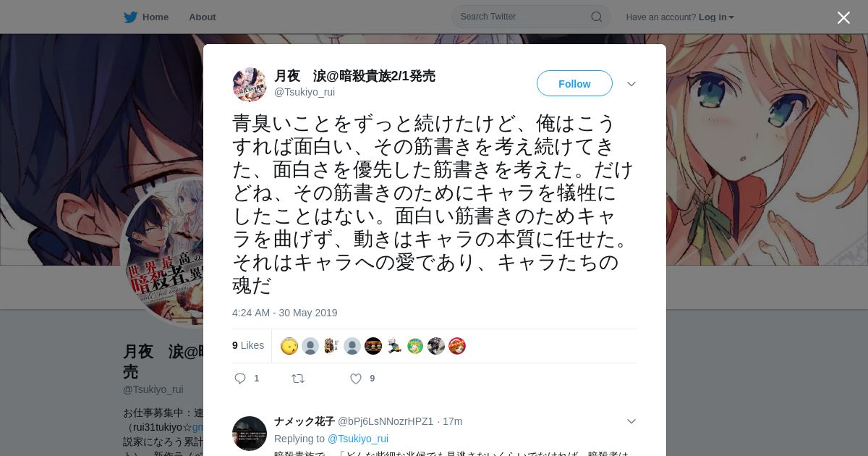Viewport: 868px width, 456px height.
Task: Click the retweet icon
Action: 298,379
